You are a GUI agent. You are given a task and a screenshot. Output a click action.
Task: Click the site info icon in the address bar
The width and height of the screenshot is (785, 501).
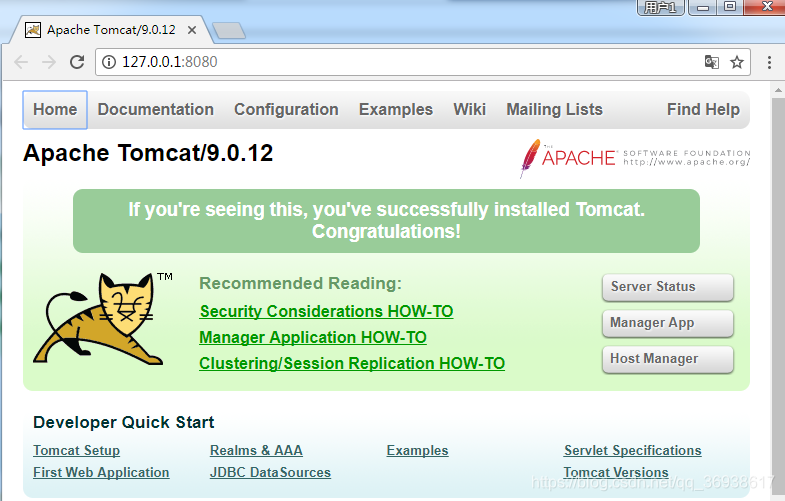[109, 62]
